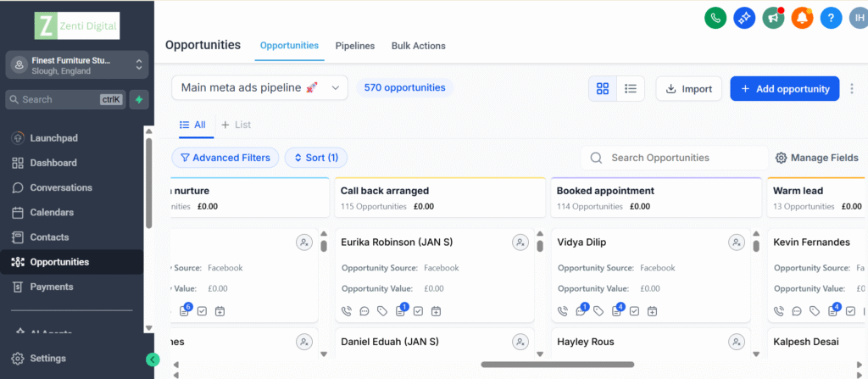The width and height of the screenshot is (868, 379).
Task: Click the Search Opportunities input field
Action: pyautogui.click(x=683, y=158)
